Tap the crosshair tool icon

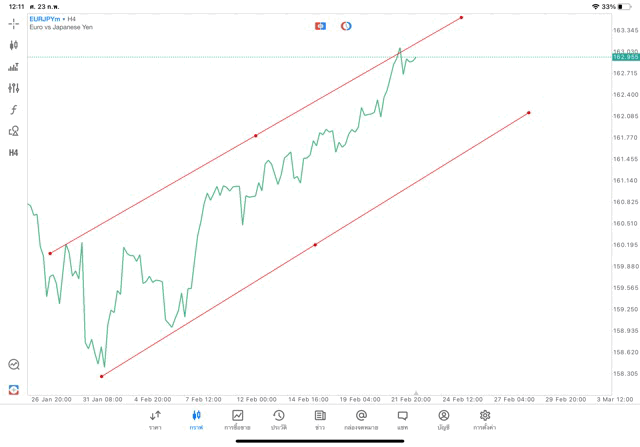(x=14, y=23)
